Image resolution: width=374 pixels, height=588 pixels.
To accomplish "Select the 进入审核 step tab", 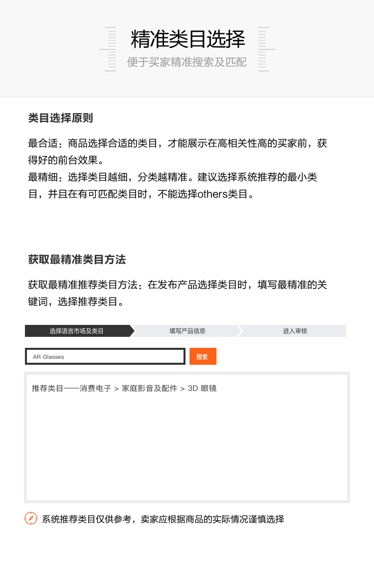I will 295,331.
